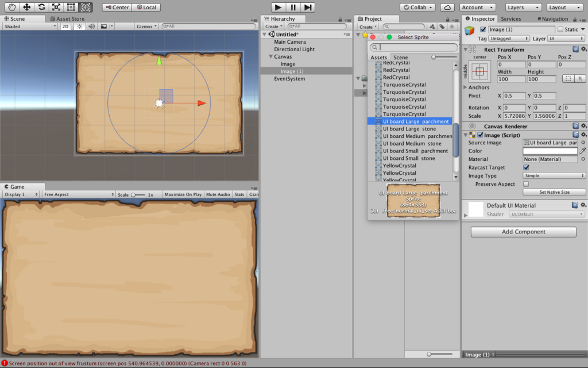Toggle raw edit mode R button
Screen dimensions: 588x368
[x=580, y=79]
